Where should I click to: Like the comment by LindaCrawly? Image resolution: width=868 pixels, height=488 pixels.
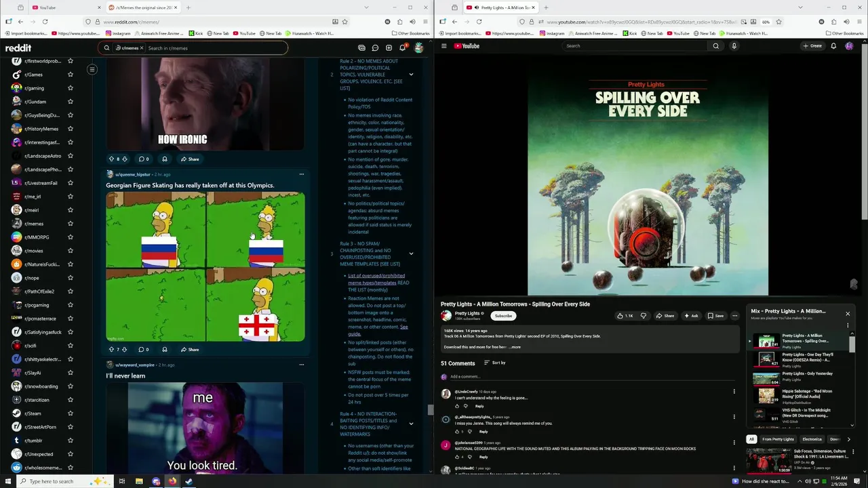(x=457, y=406)
